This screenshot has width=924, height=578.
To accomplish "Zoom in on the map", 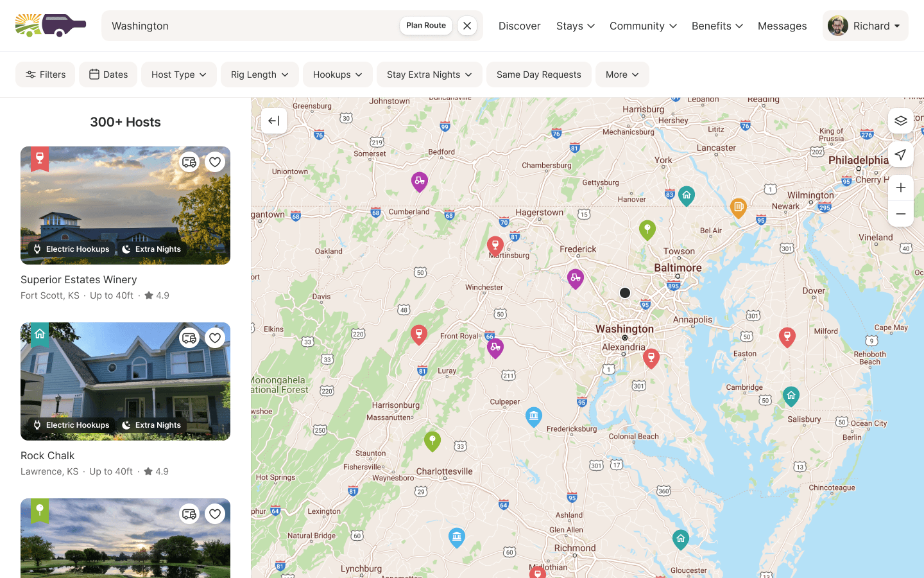I will pyautogui.click(x=900, y=188).
